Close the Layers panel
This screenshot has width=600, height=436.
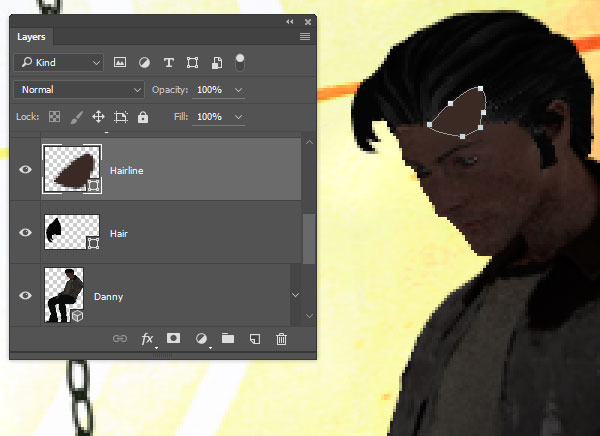tap(308, 22)
